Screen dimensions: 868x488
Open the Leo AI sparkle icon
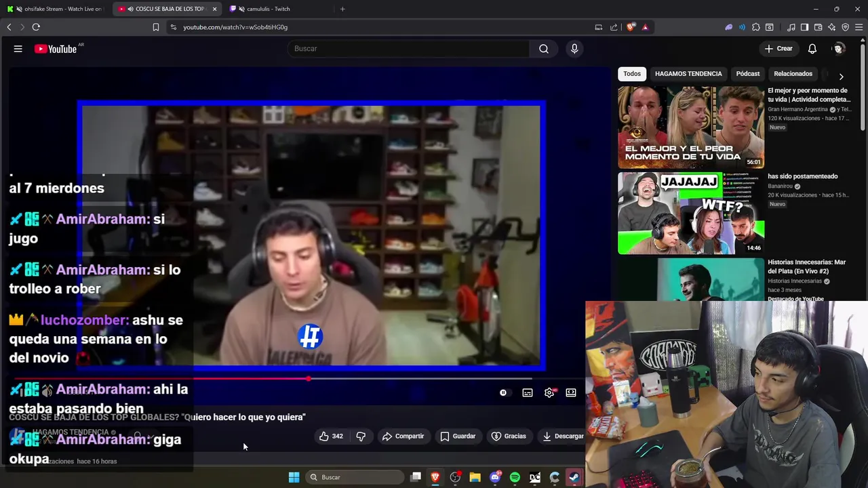coord(831,27)
